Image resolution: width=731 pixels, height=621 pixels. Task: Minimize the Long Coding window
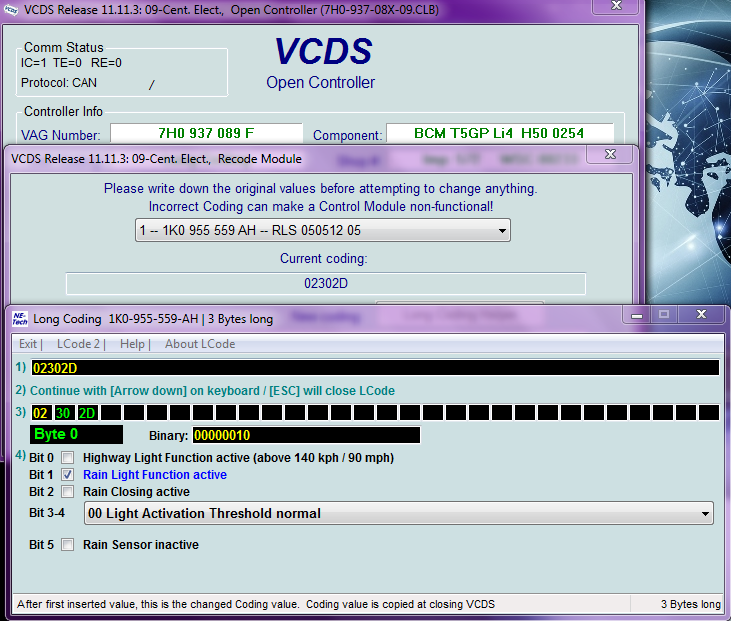637,315
